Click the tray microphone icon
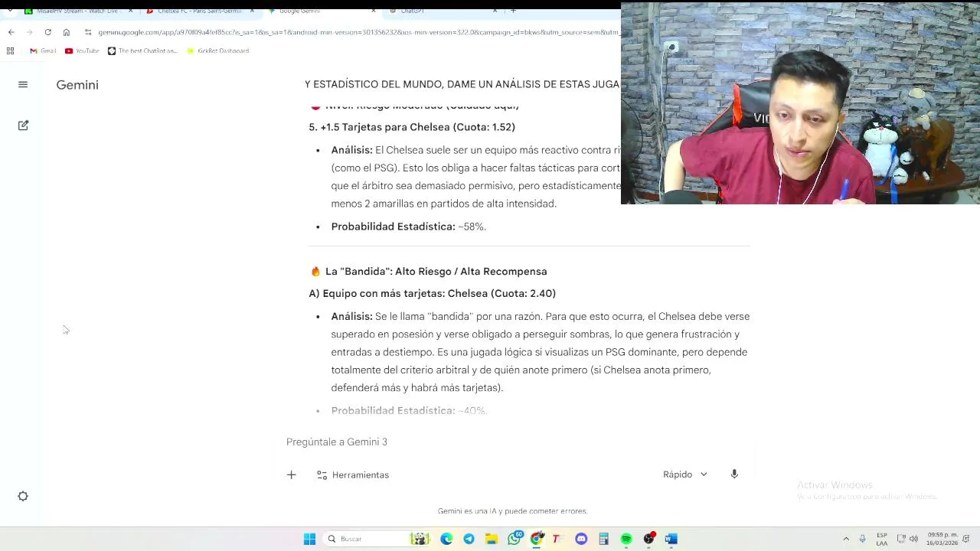 (x=863, y=539)
